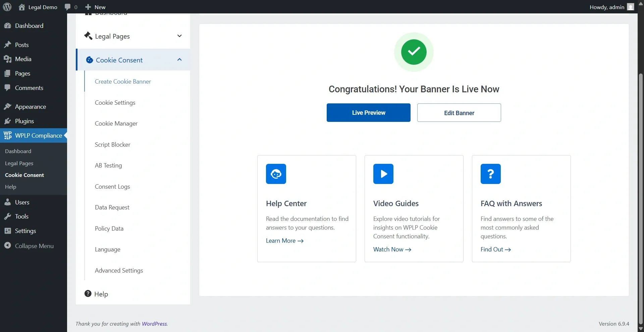
Task: Open Cookie Manager submenu item
Action: 116,124
